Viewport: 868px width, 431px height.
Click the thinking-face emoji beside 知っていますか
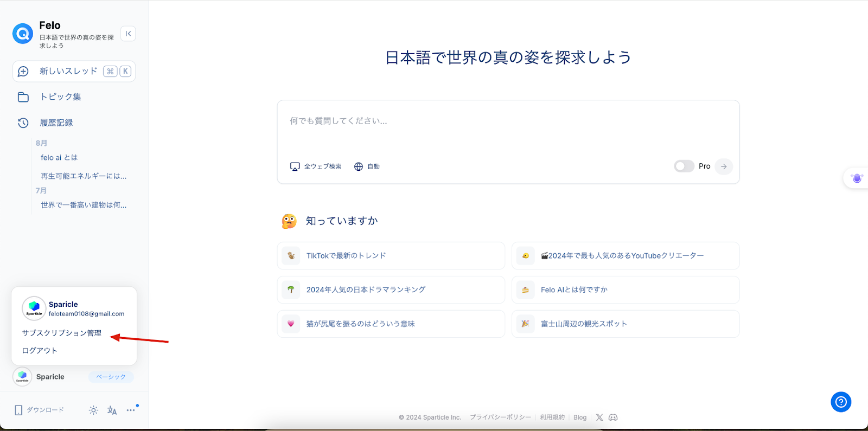point(289,221)
